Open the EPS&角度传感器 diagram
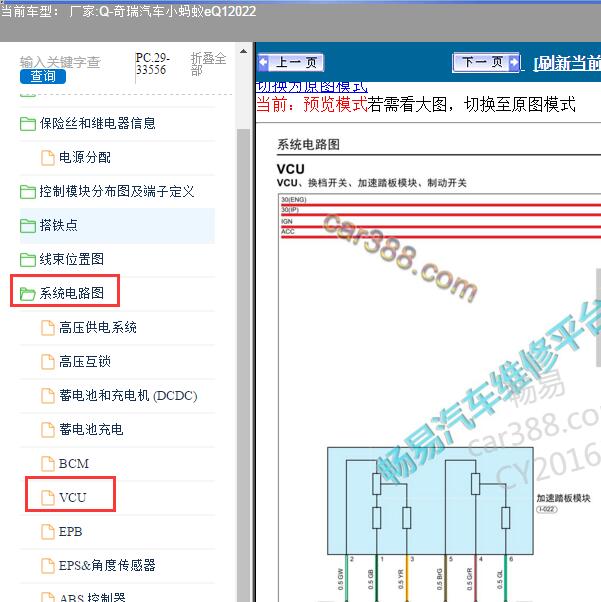 click(107, 565)
